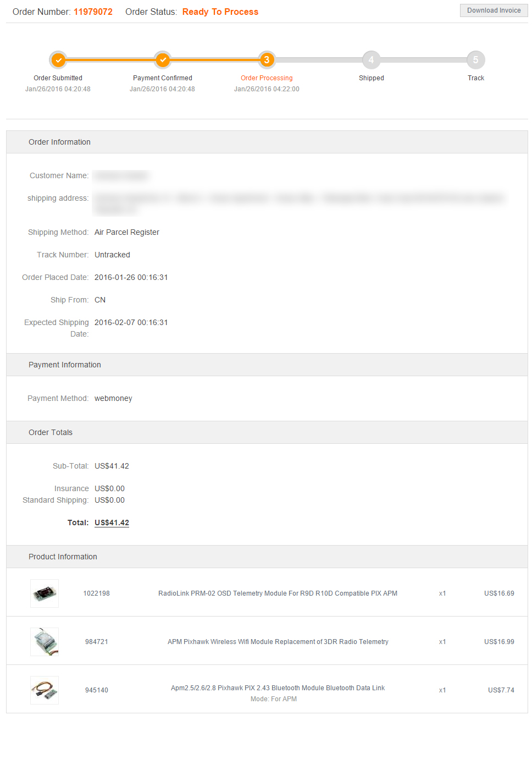
Task: Click product ID 984721
Action: tap(96, 642)
